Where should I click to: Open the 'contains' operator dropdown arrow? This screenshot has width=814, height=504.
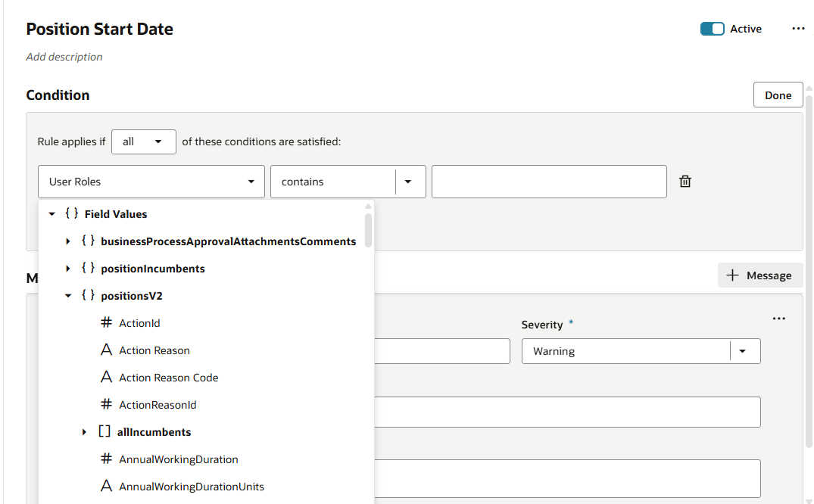coord(408,182)
